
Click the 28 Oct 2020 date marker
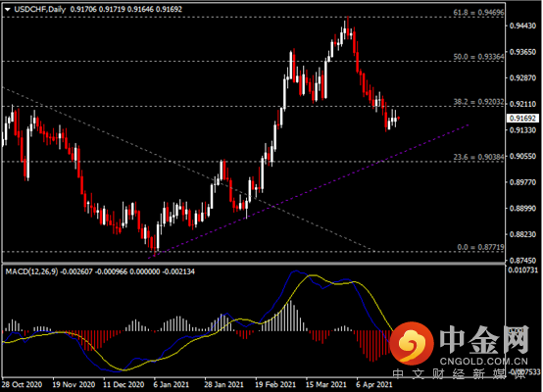pos(22,385)
